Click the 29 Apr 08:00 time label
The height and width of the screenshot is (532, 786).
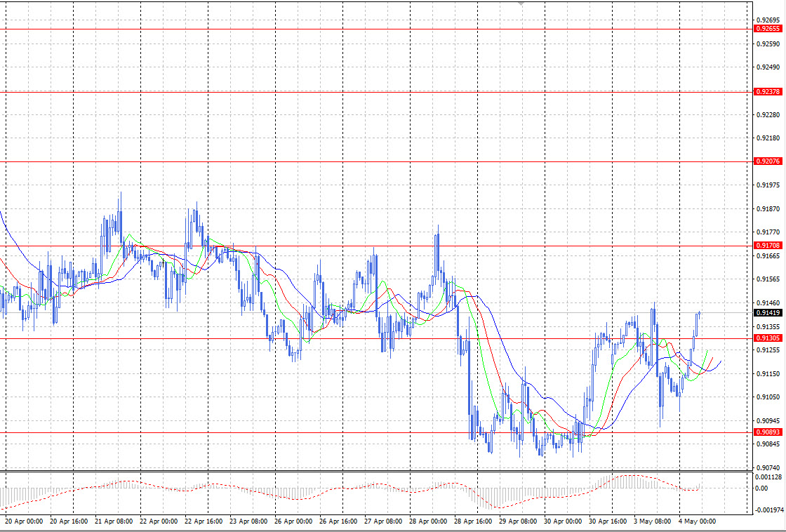(519, 521)
